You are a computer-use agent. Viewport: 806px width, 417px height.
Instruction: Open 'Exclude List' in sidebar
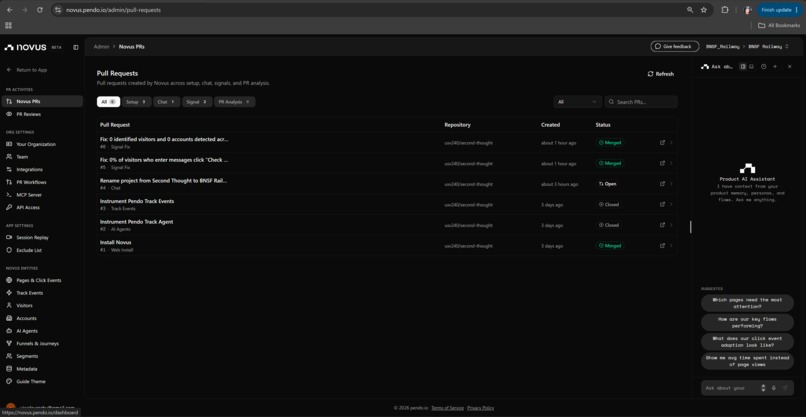click(42, 250)
